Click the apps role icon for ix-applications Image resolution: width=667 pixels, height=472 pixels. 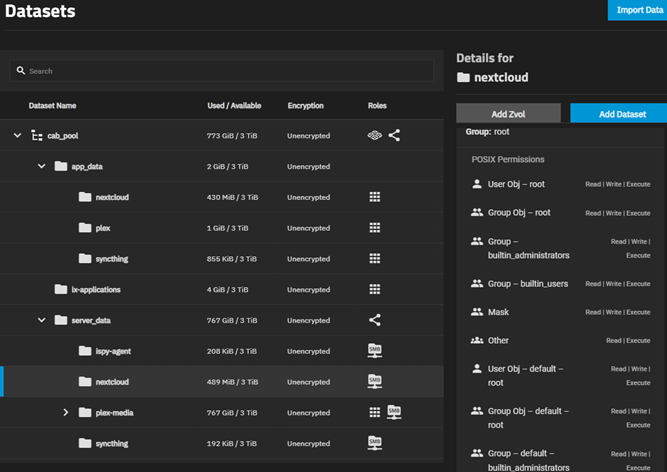(x=375, y=290)
